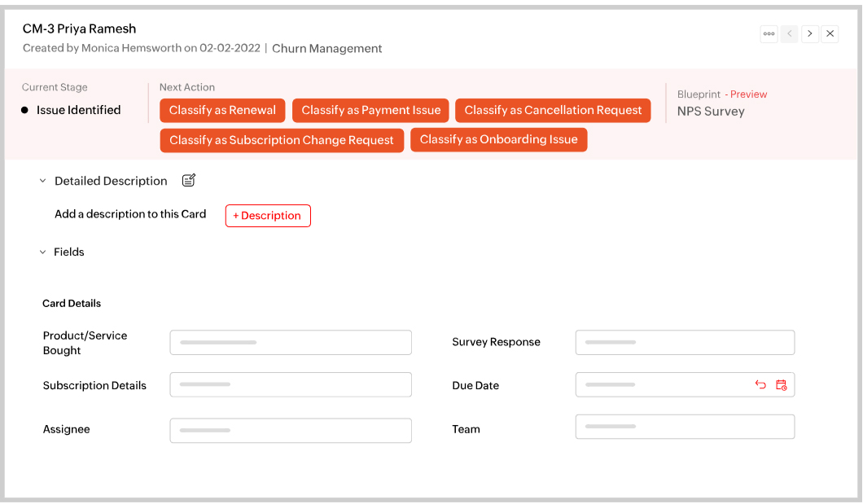This screenshot has width=863, height=504.
Task: Click the Issue Identified stage label
Action: pos(79,110)
